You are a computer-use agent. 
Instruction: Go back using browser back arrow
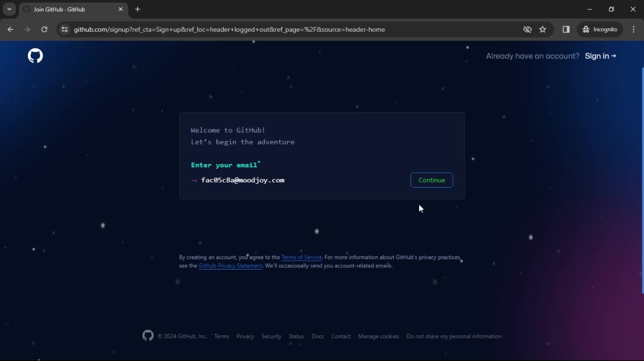pos(10,29)
